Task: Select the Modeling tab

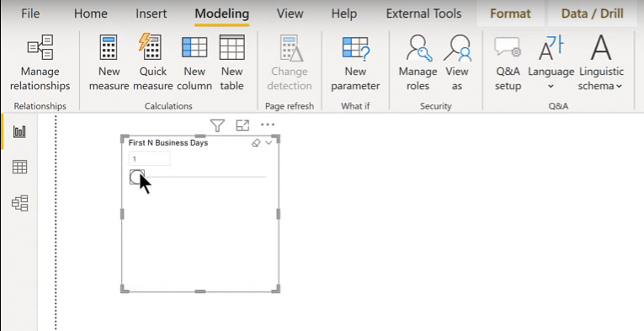Action: [221, 13]
